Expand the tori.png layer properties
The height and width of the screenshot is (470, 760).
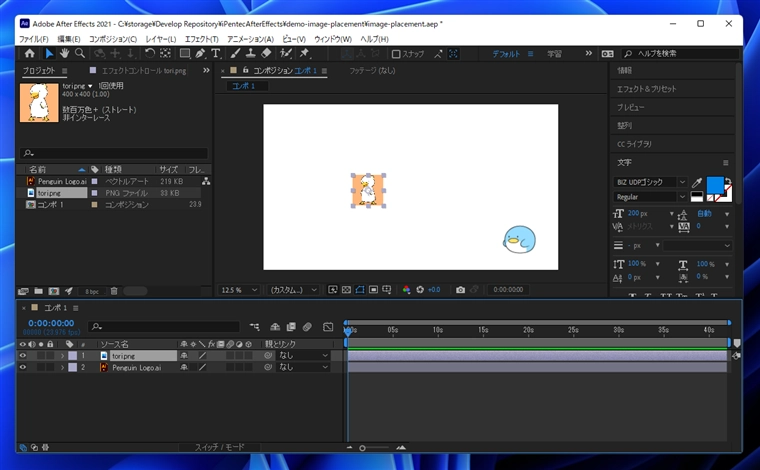tap(62, 356)
